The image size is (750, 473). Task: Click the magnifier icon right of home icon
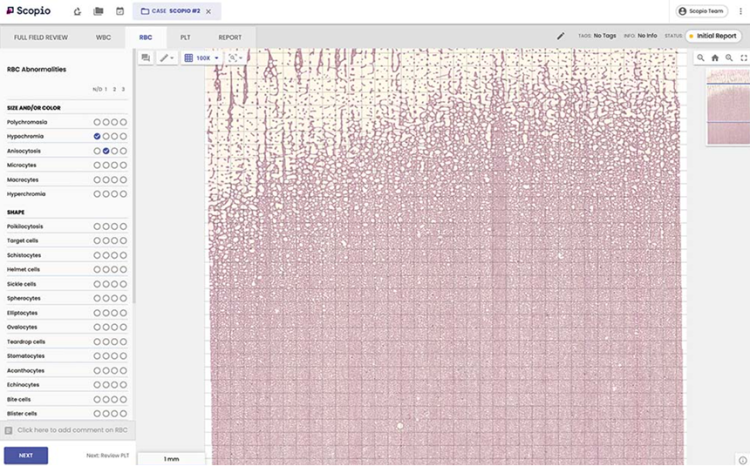729,58
